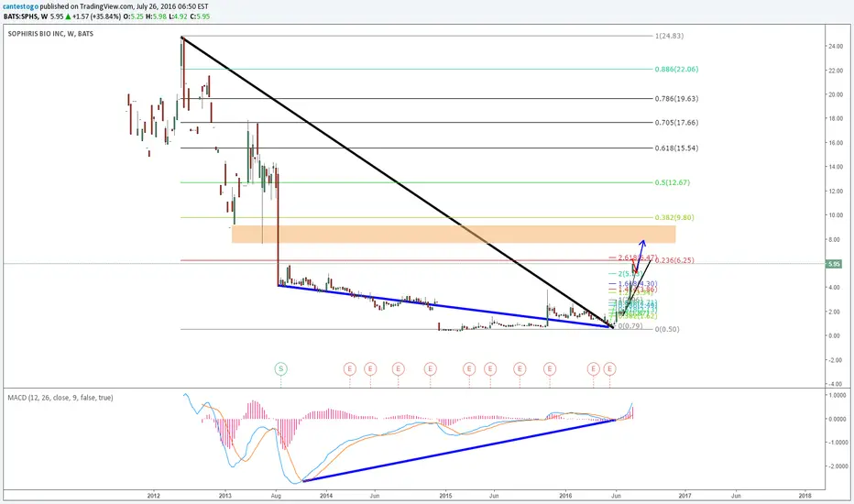This screenshot has height=504, width=854.
Task: Click the 2012 time axis label
Action: [154, 495]
